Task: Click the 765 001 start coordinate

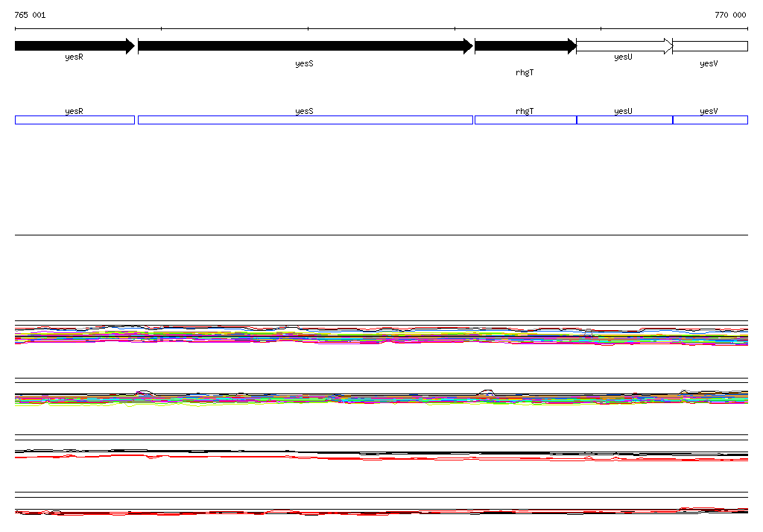Action: 30,15
